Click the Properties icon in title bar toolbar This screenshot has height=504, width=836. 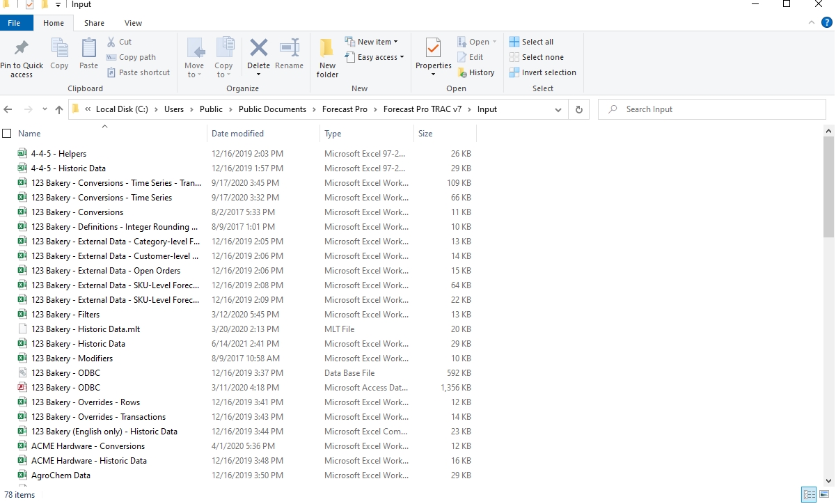pos(30,5)
